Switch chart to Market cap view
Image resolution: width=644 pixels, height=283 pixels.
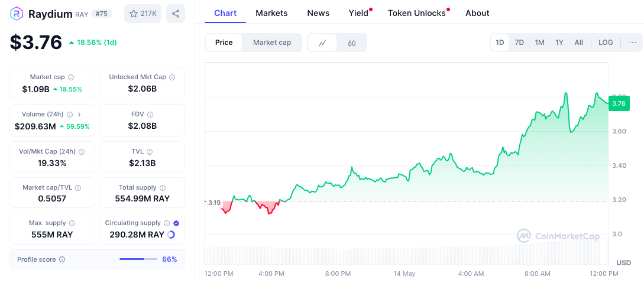pyautogui.click(x=272, y=43)
